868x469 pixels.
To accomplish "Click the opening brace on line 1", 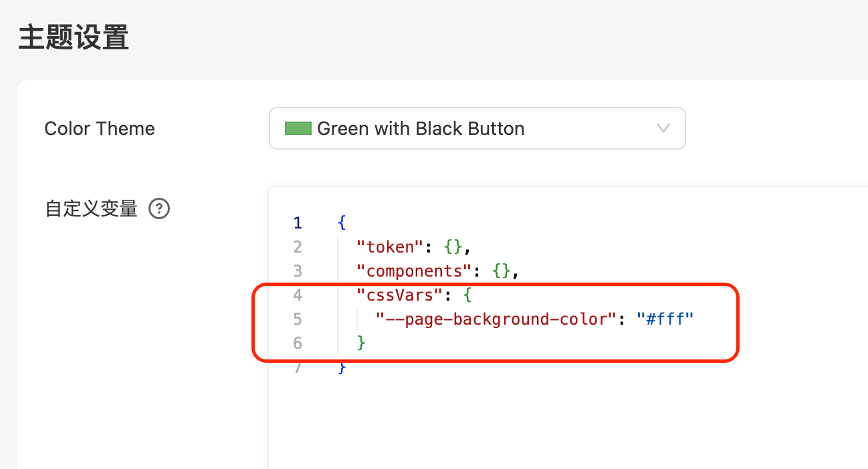I will pyautogui.click(x=342, y=223).
